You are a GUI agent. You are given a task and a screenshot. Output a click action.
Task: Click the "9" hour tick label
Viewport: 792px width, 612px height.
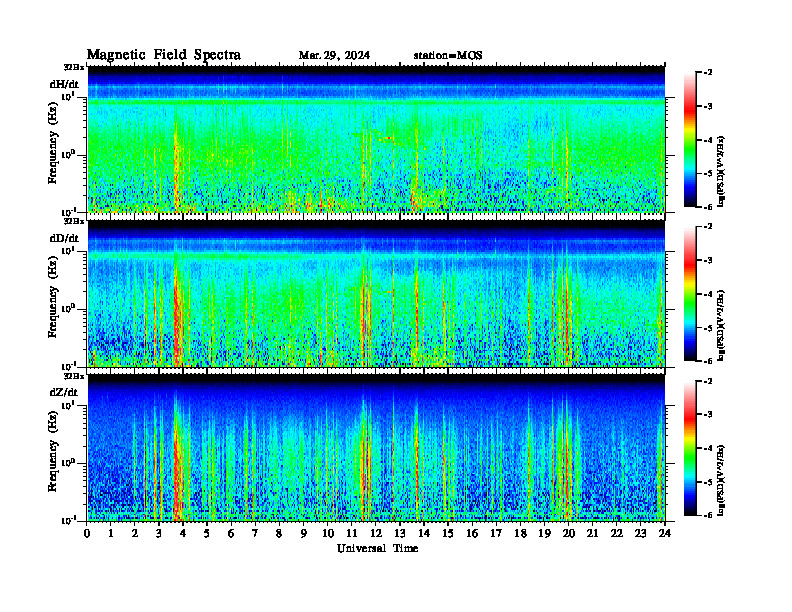click(x=304, y=533)
